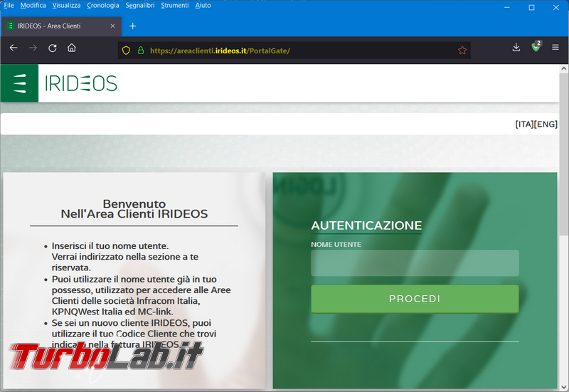The height and width of the screenshot is (392, 569).
Task: Switch language to [ENG]
Action: click(546, 124)
